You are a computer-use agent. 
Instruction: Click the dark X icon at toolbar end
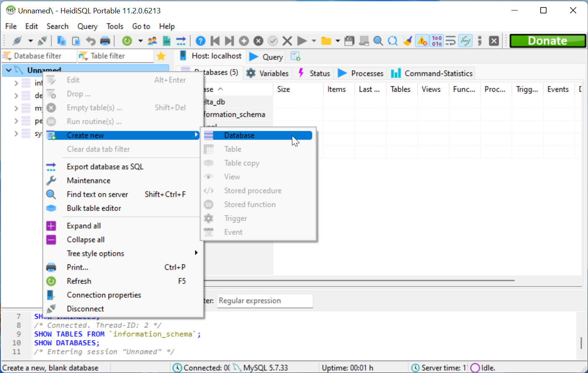[494, 41]
